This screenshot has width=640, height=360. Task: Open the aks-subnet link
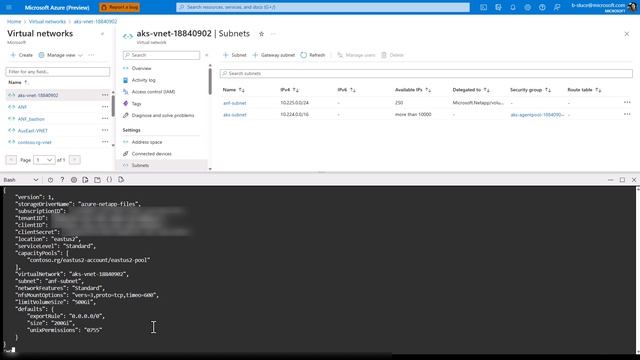tap(235, 115)
